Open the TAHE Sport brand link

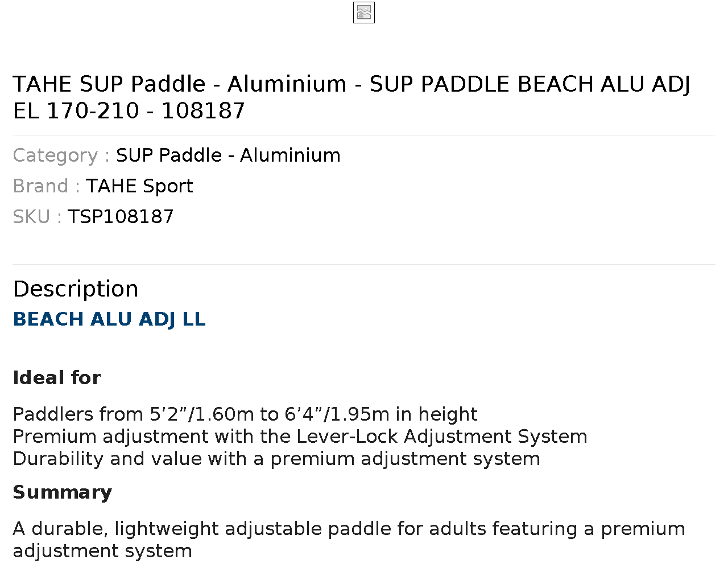click(139, 186)
